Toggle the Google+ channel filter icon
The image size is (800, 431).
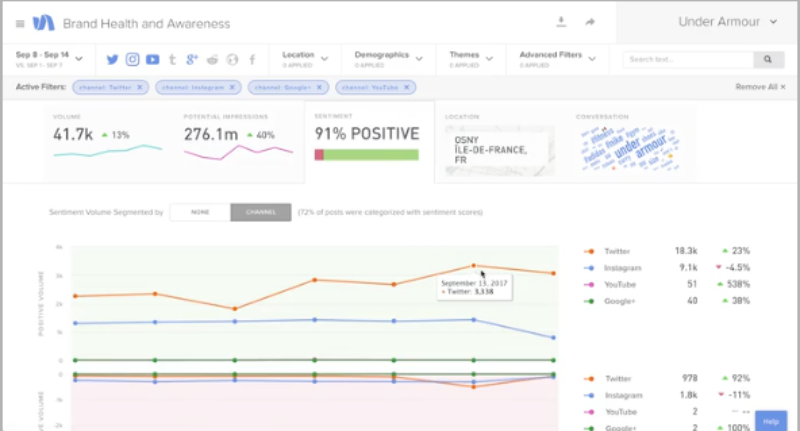coord(192,60)
